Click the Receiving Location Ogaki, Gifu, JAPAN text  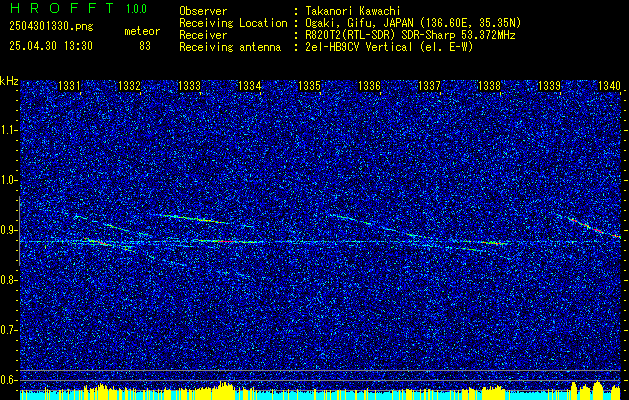(x=413, y=23)
